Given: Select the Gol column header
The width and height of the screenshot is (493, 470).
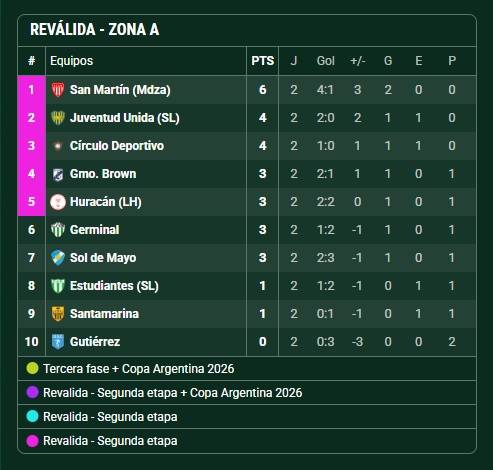Looking at the screenshot, I should point(325,61).
